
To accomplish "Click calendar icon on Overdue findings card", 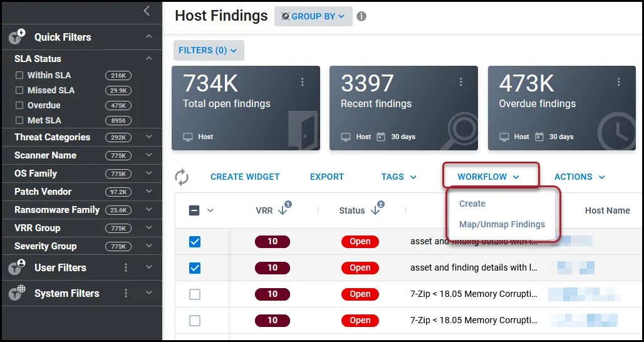I will (x=539, y=137).
